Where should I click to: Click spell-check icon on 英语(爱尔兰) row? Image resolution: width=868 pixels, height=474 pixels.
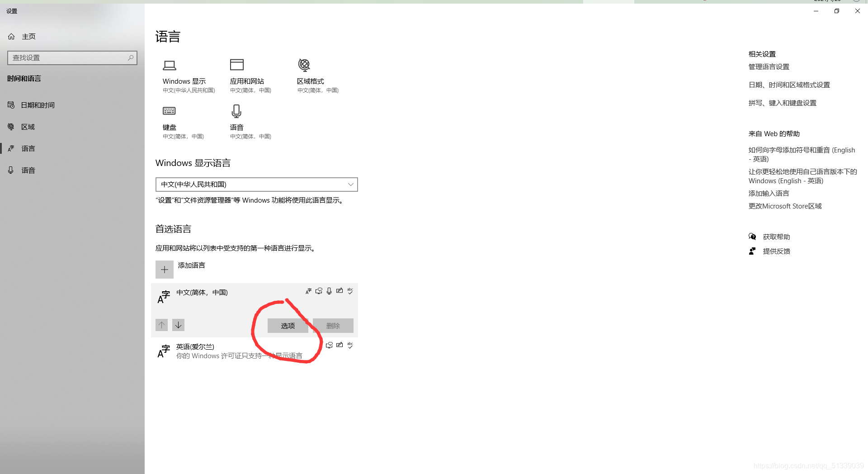pos(350,345)
